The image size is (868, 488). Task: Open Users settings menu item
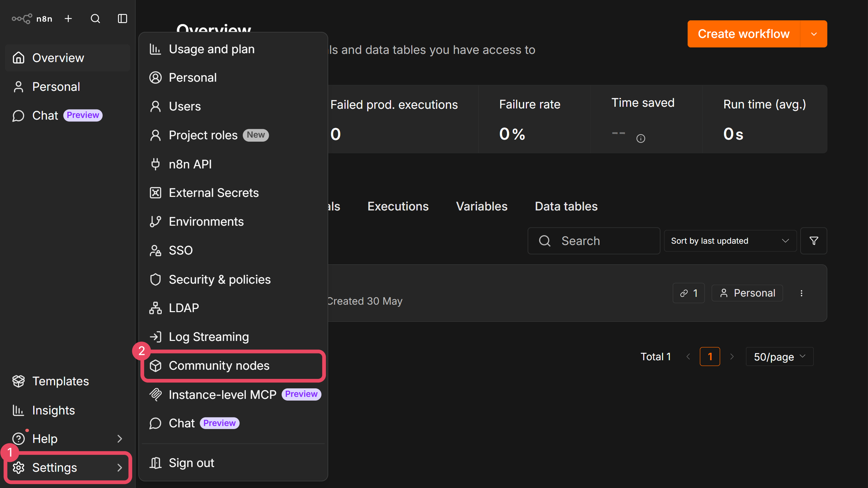pyautogui.click(x=233, y=106)
